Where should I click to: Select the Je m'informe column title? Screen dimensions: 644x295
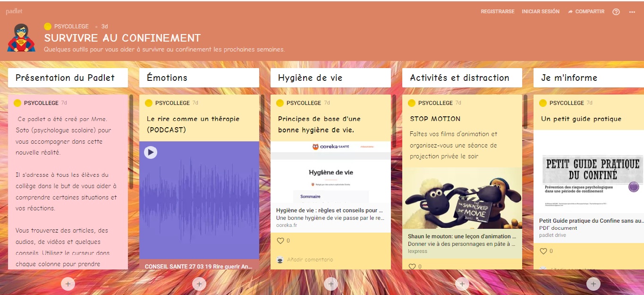point(569,78)
